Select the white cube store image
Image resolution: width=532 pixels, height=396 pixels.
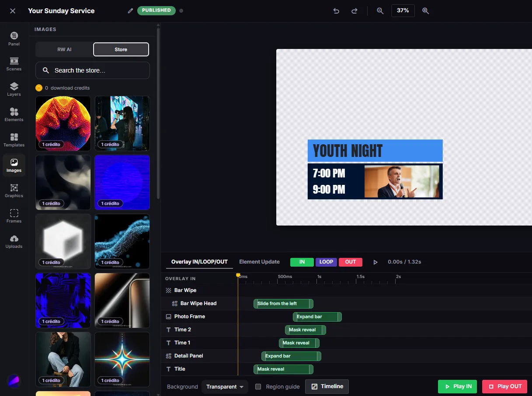(63, 241)
